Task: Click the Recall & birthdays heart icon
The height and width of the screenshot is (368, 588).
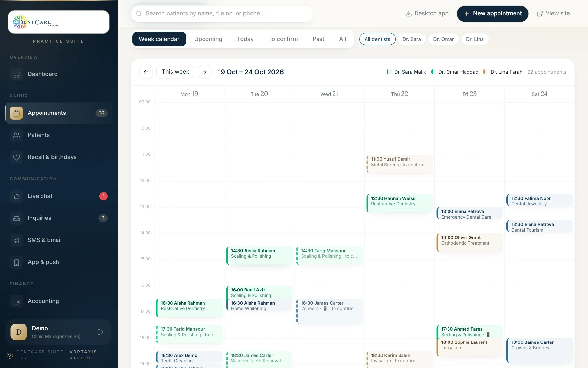Action: click(16, 157)
